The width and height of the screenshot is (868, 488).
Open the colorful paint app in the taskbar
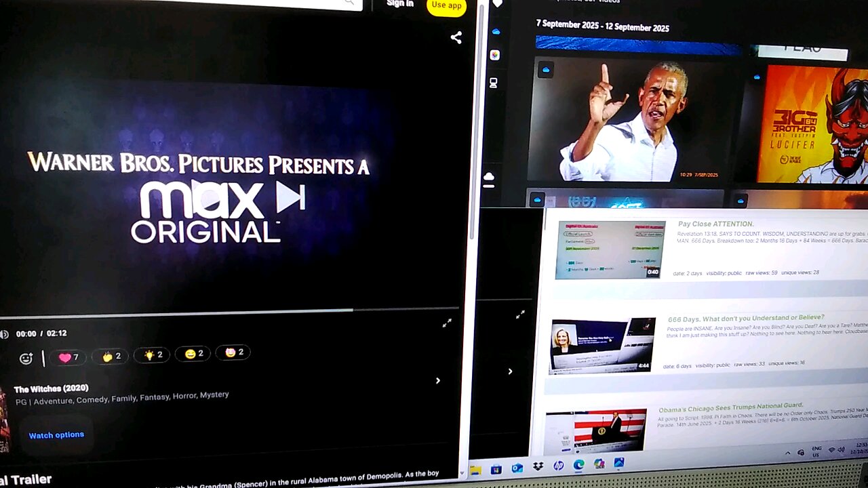(599, 464)
